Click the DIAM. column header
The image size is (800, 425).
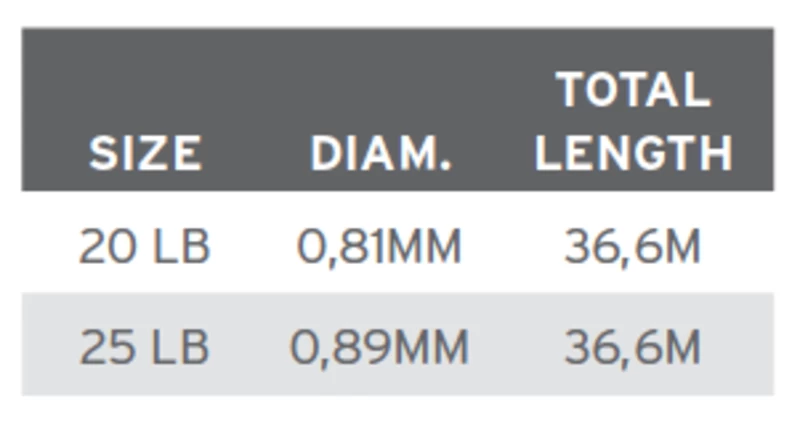380,153
